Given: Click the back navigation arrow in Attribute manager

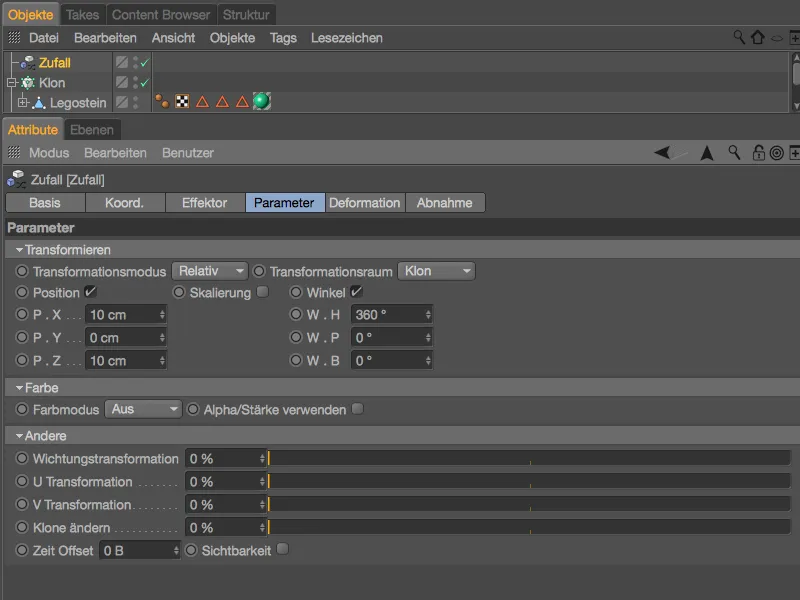Looking at the screenshot, I should click(x=663, y=152).
